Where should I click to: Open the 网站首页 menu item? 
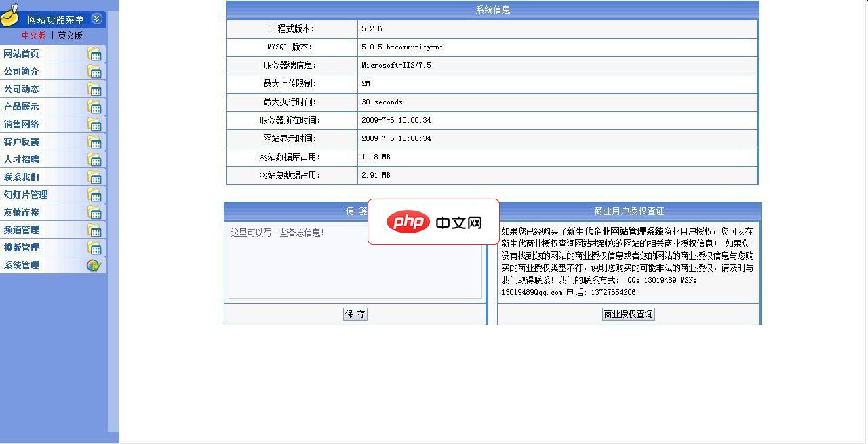(x=53, y=54)
